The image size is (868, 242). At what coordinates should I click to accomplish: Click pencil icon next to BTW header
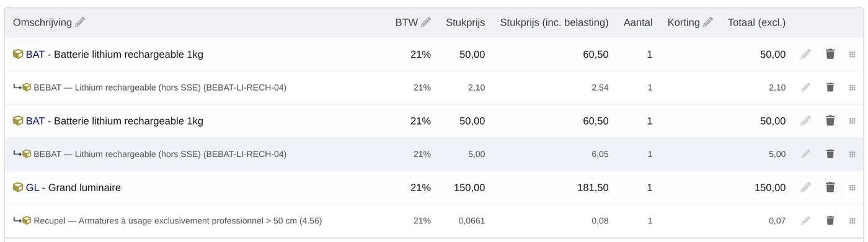[426, 22]
